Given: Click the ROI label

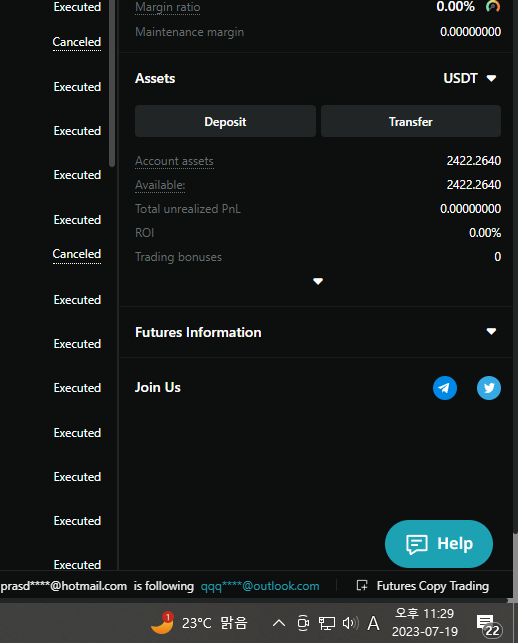Looking at the screenshot, I should pos(144,233).
